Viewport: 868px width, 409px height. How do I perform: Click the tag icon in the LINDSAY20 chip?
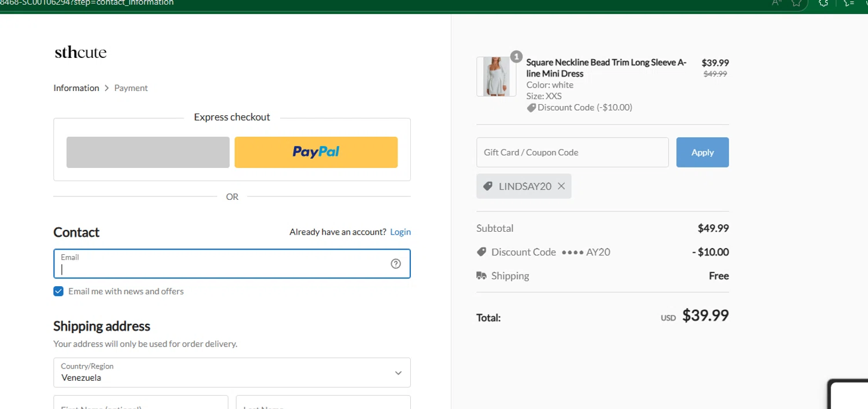[488, 186]
